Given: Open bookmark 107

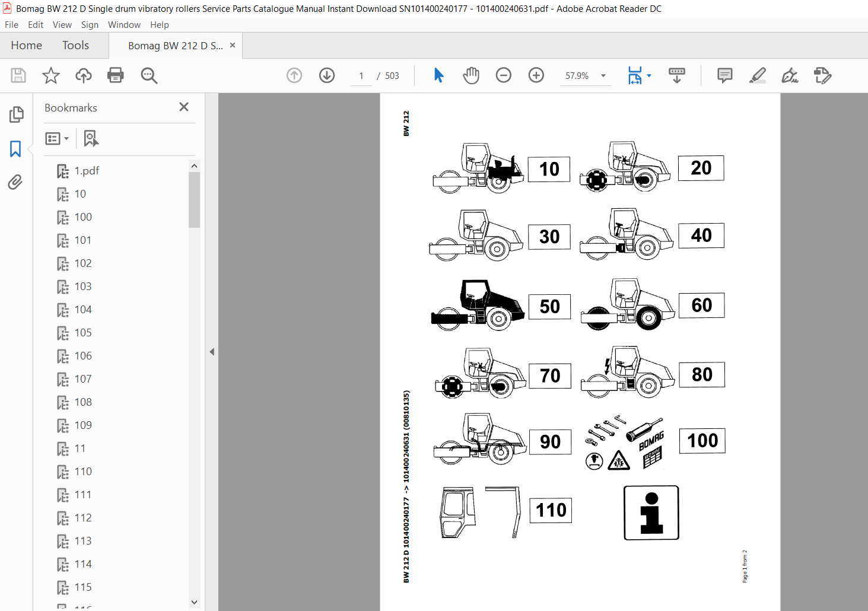Looking at the screenshot, I should (83, 379).
